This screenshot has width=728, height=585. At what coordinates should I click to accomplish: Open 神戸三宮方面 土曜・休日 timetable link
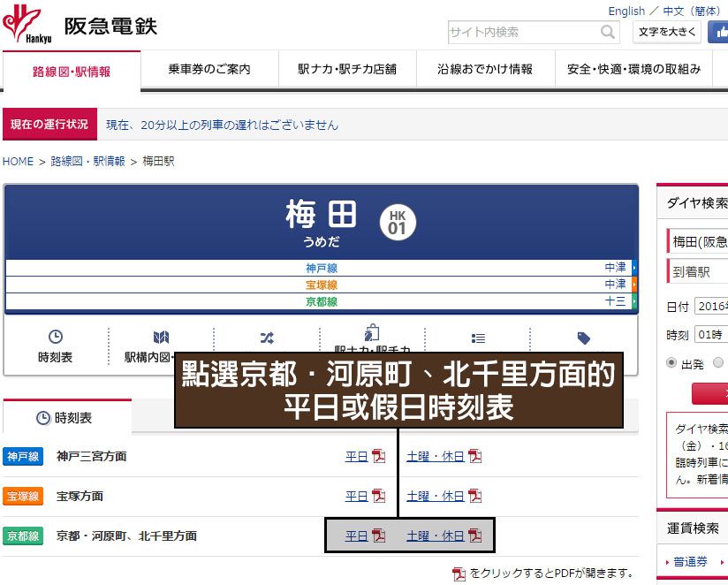pyautogui.click(x=436, y=457)
